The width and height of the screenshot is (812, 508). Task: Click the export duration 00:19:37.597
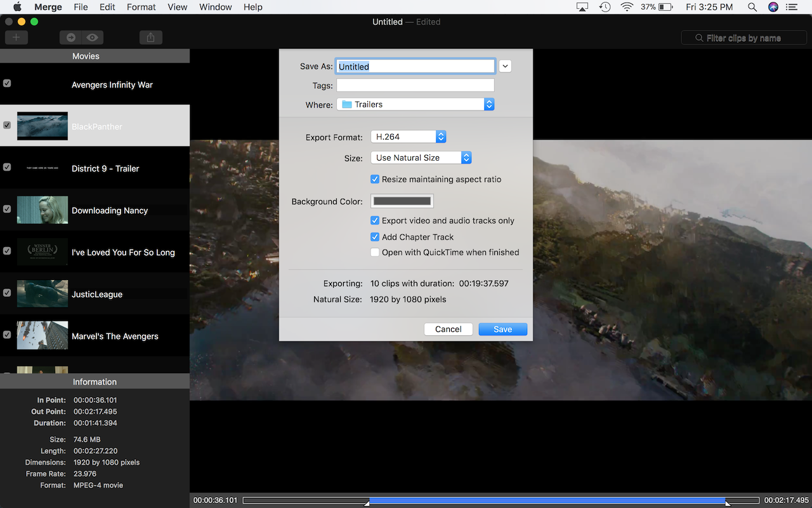click(x=484, y=283)
